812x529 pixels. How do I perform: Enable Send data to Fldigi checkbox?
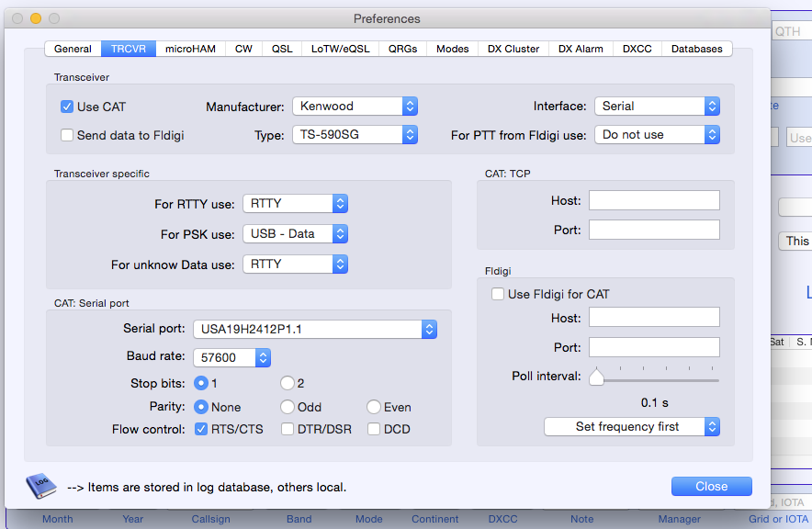coord(67,135)
